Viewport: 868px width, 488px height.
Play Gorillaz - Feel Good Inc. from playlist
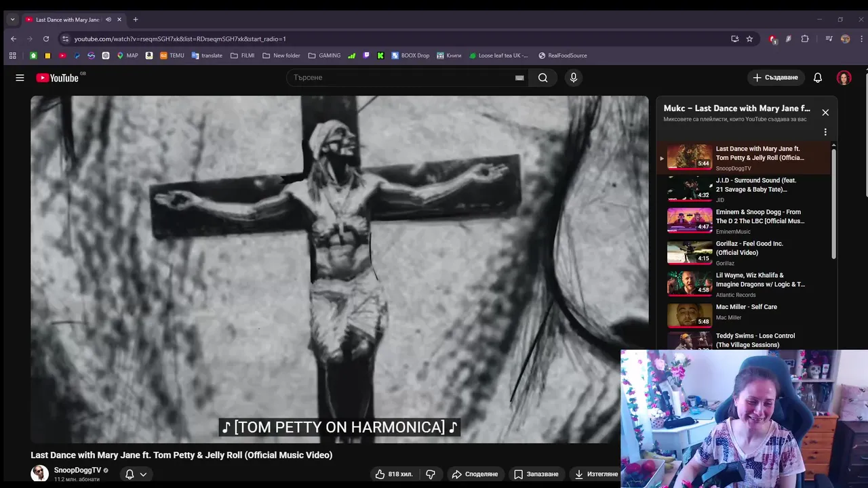(x=743, y=253)
